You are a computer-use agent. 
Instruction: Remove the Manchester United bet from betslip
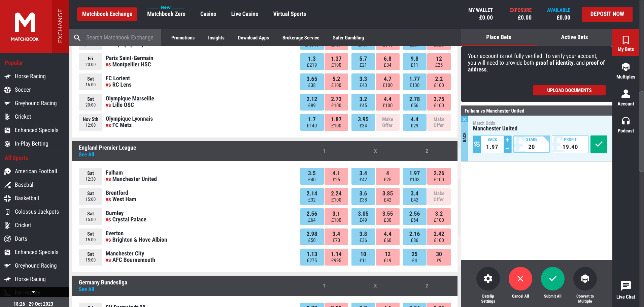click(x=464, y=119)
